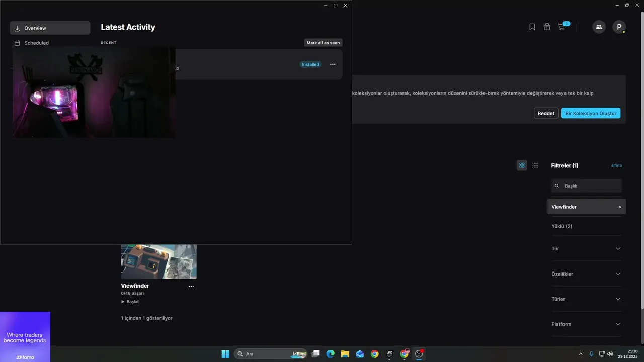Open File Explorer from taskbar
The width and height of the screenshot is (644, 362).
(x=345, y=354)
